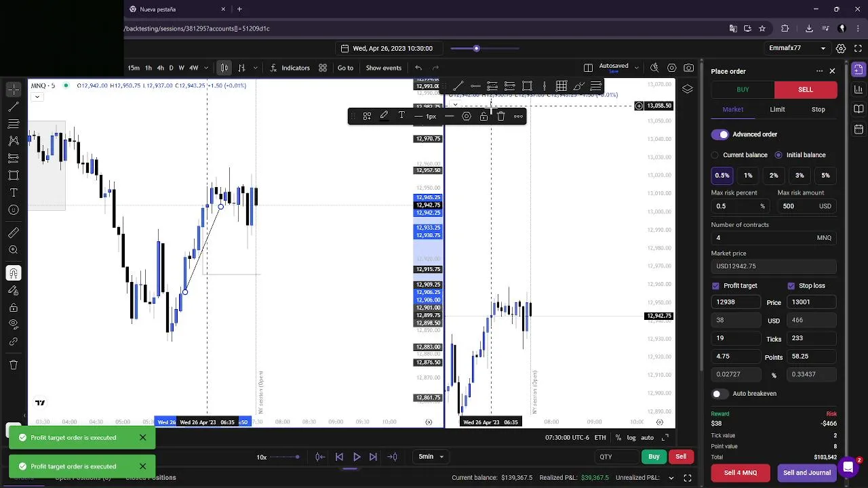The image size is (868, 488).
Task: Expand the Unrealized P&L chevron
Action: (x=671, y=478)
